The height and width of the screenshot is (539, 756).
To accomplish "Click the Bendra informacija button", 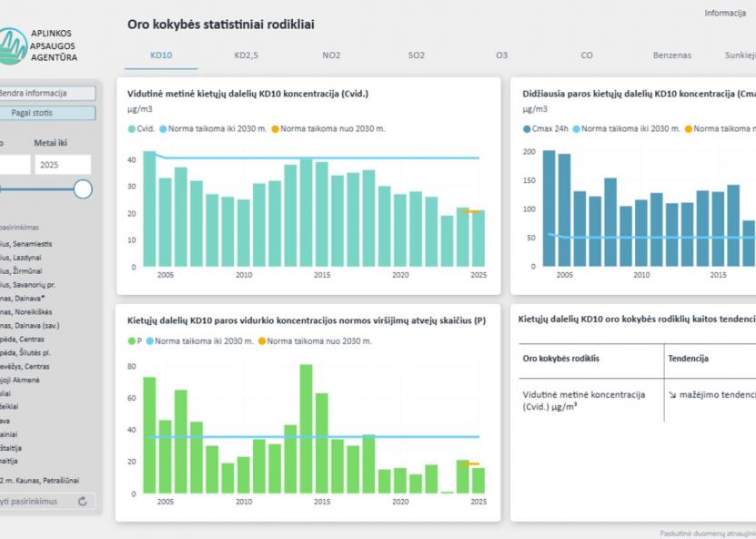I will 47,93.
